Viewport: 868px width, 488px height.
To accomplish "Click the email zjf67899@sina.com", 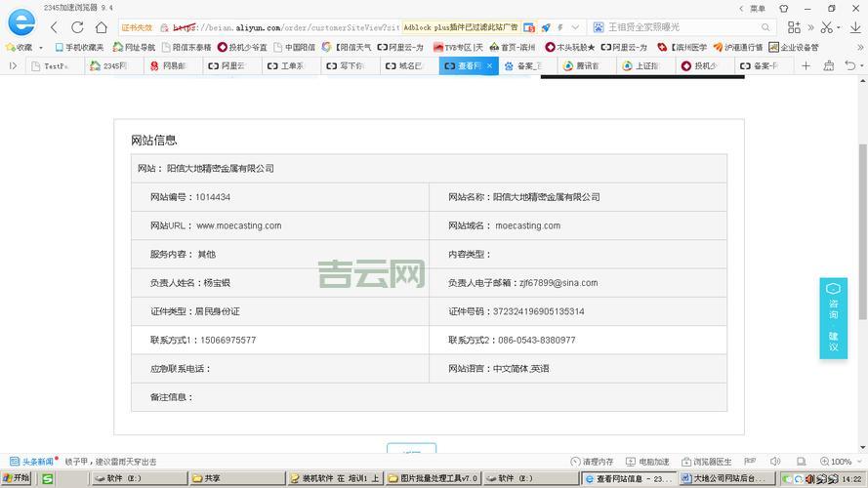I will (558, 283).
